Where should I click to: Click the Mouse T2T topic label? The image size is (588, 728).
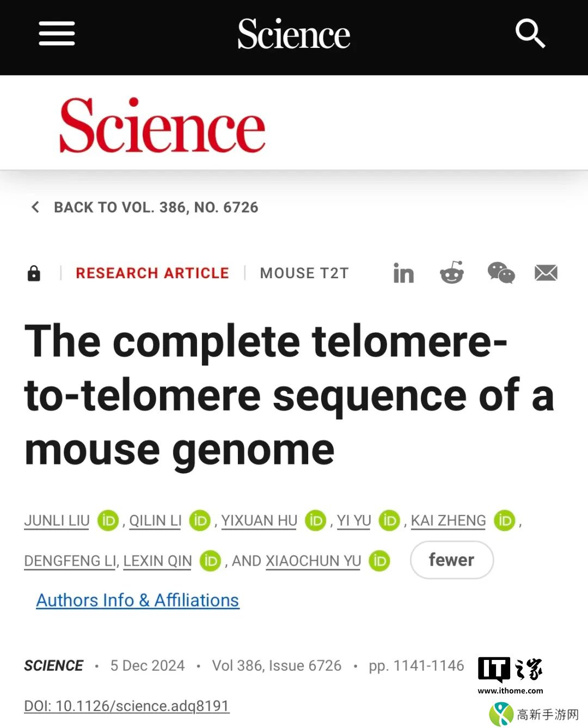304,273
